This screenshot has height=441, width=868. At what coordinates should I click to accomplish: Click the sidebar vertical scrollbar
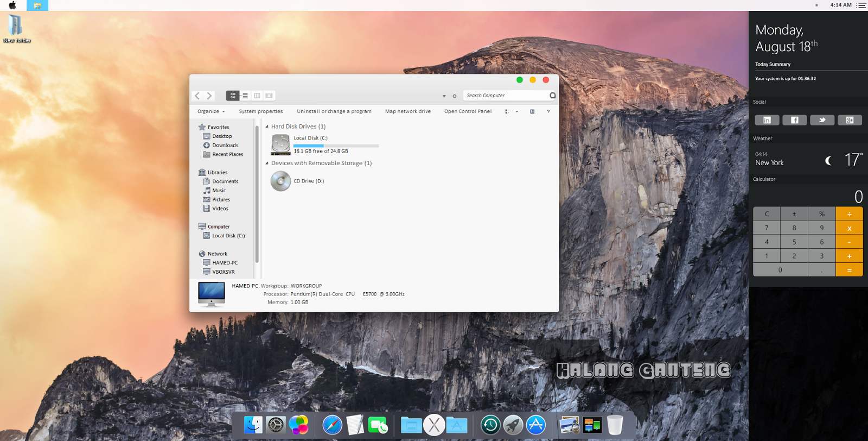(x=257, y=196)
